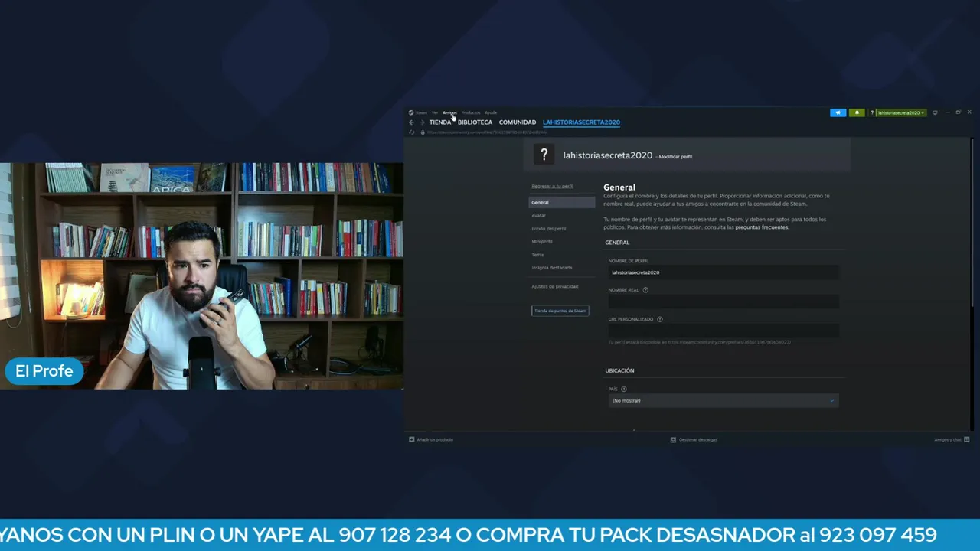980x551 pixels.
Task: Reload the page with the refresh icon
Action: tap(411, 132)
